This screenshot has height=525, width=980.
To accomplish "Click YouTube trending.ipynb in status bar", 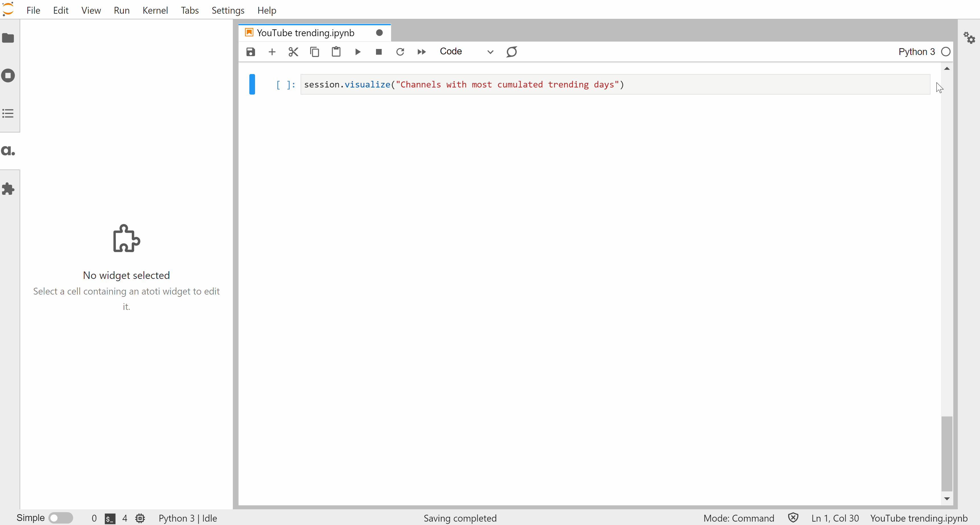I will point(919,518).
